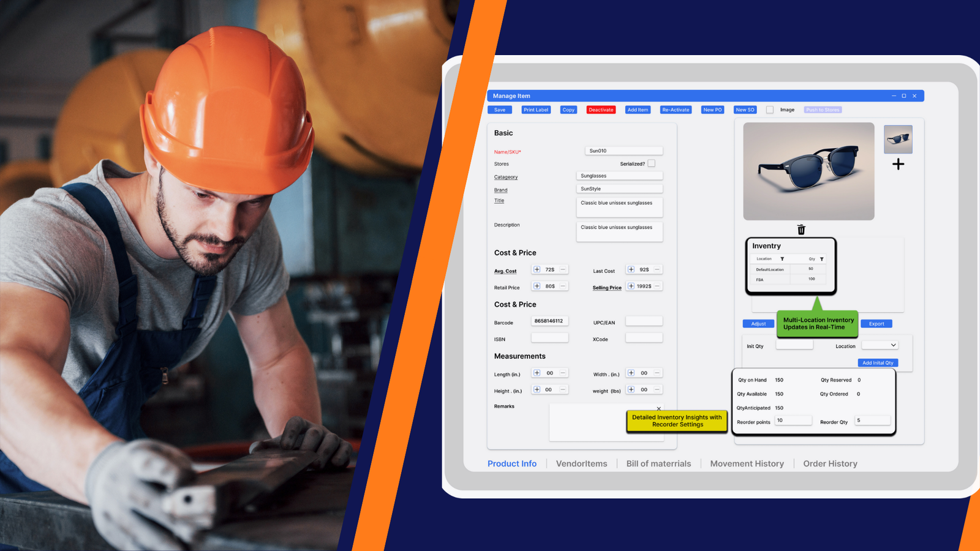Increase Selling Price with plus icon
980x551 pixels.
631,286
